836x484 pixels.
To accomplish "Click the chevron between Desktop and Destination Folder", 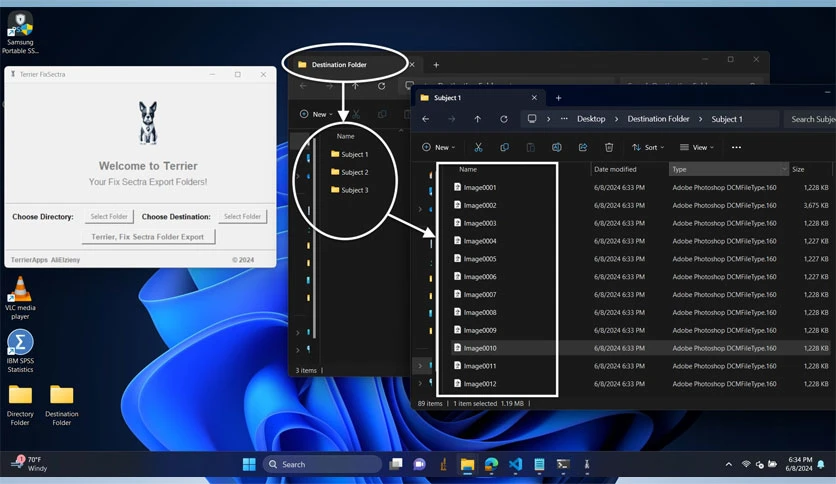I will click(x=616, y=119).
